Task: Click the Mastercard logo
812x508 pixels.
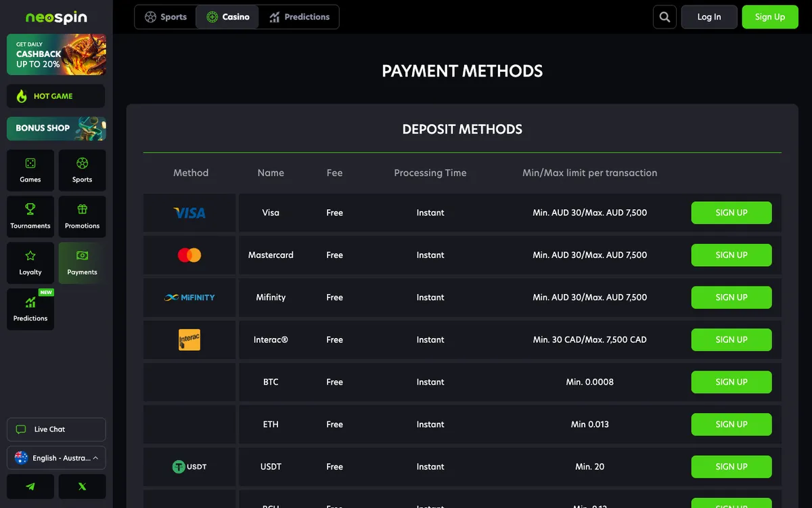Action: pos(189,255)
